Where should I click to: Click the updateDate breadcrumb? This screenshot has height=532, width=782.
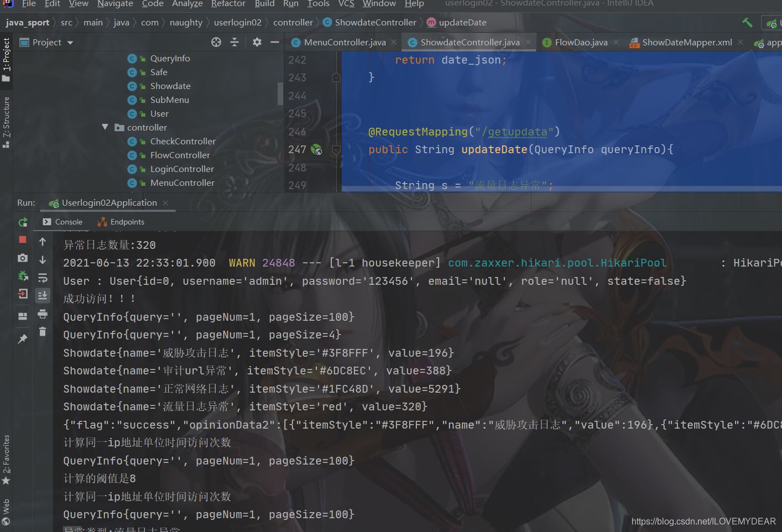pos(462,23)
